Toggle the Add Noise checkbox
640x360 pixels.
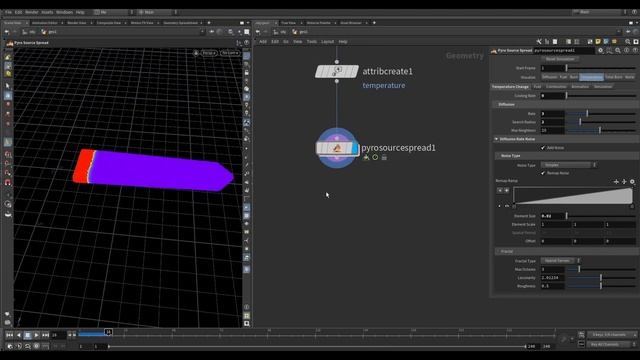(x=543, y=148)
